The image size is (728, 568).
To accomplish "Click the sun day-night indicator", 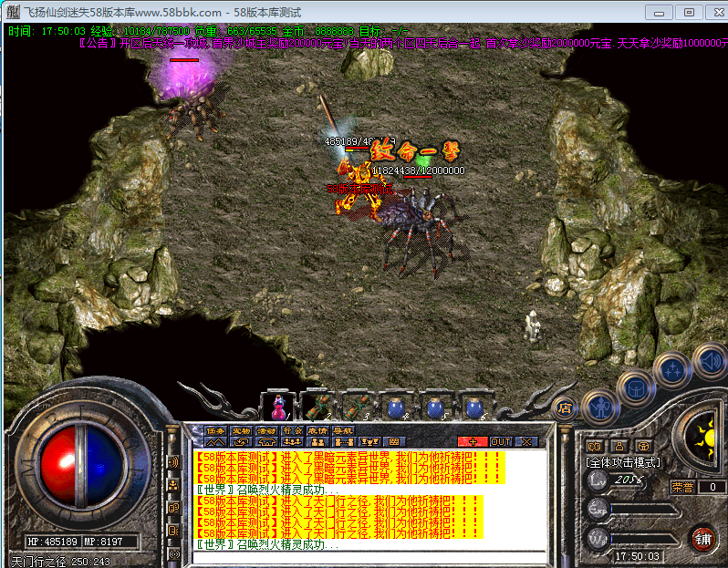I will [703, 437].
